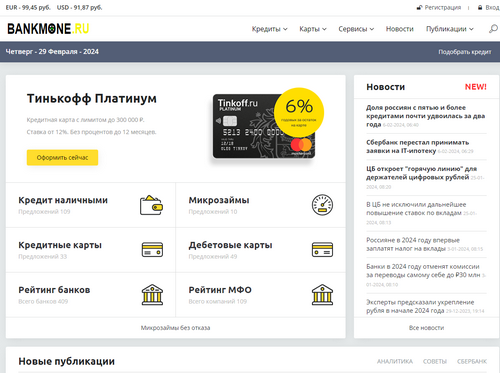Viewport: 500px width, 373px height.
Task: Click the Всего банков 409 text
Action: (x=43, y=301)
